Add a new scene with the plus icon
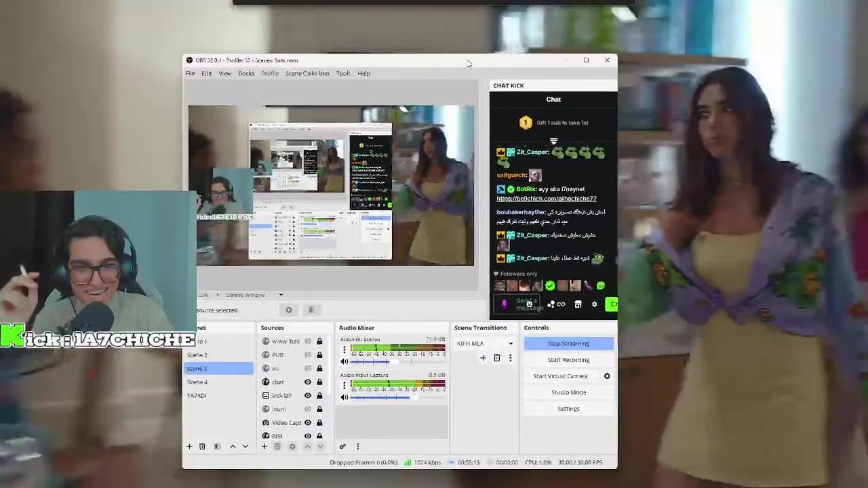868x488 pixels. [189, 446]
